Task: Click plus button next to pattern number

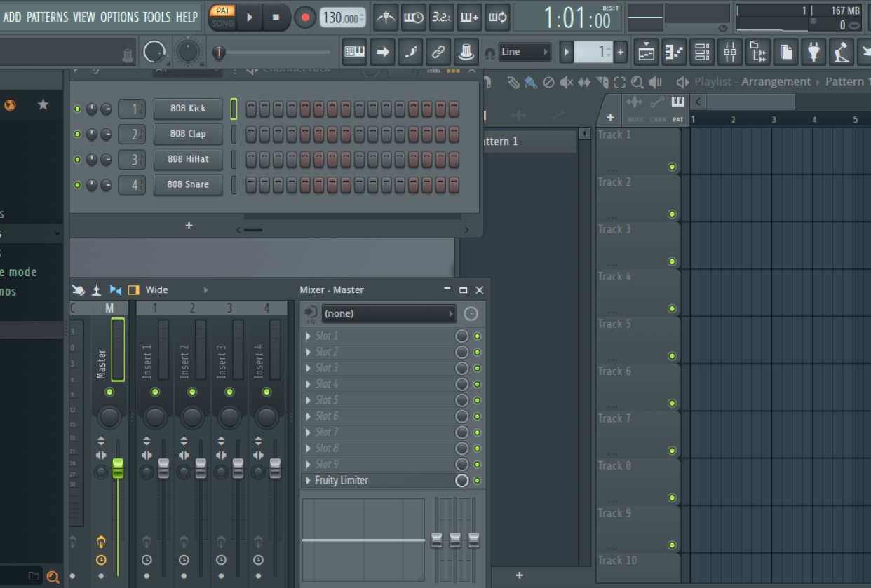Action: coord(620,52)
